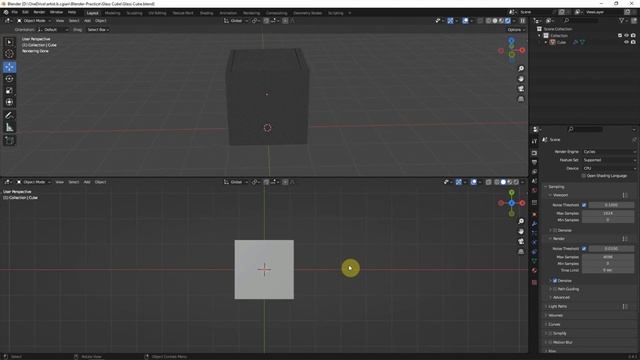Open the File menu
The image size is (640, 360).
click(15, 13)
